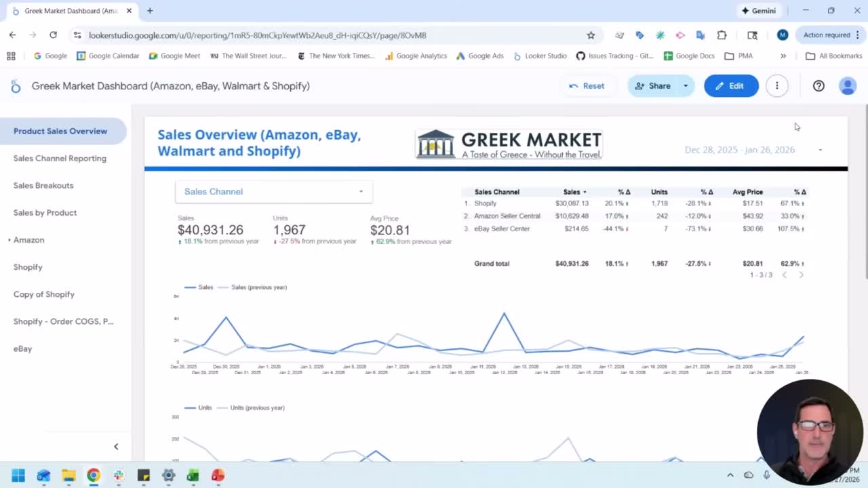
Task: Click Reset to clear dashboard filters
Action: tap(587, 85)
